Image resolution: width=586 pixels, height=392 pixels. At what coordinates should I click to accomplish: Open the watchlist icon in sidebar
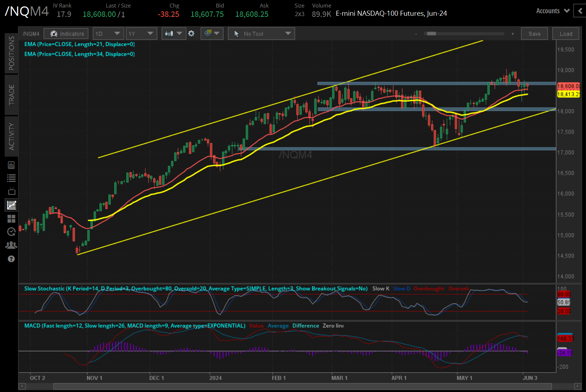11,178
